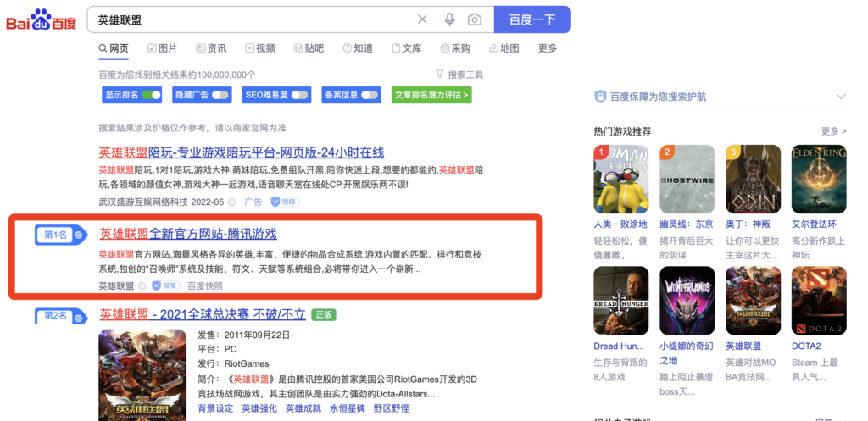
Task: Open the 英雄强化 sublink
Action: (x=259, y=409)
